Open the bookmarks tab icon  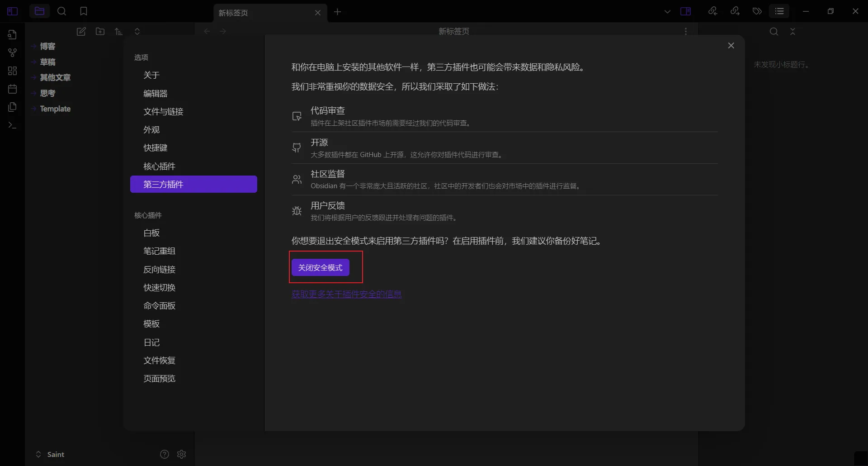point(84,11)
